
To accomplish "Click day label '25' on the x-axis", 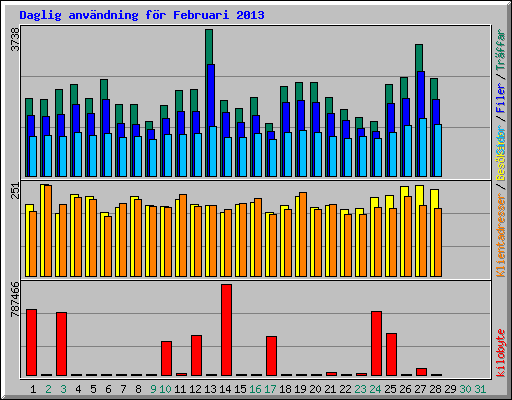I will [x=390, y=389].
